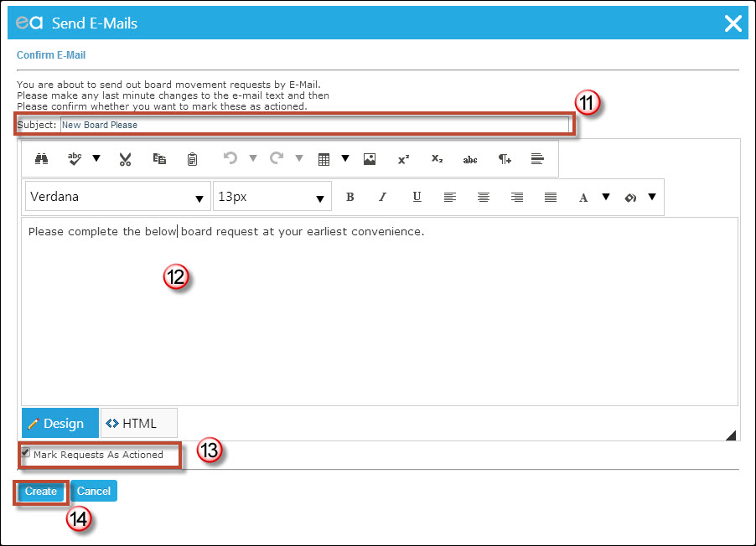Click the Copy icon

159,158
